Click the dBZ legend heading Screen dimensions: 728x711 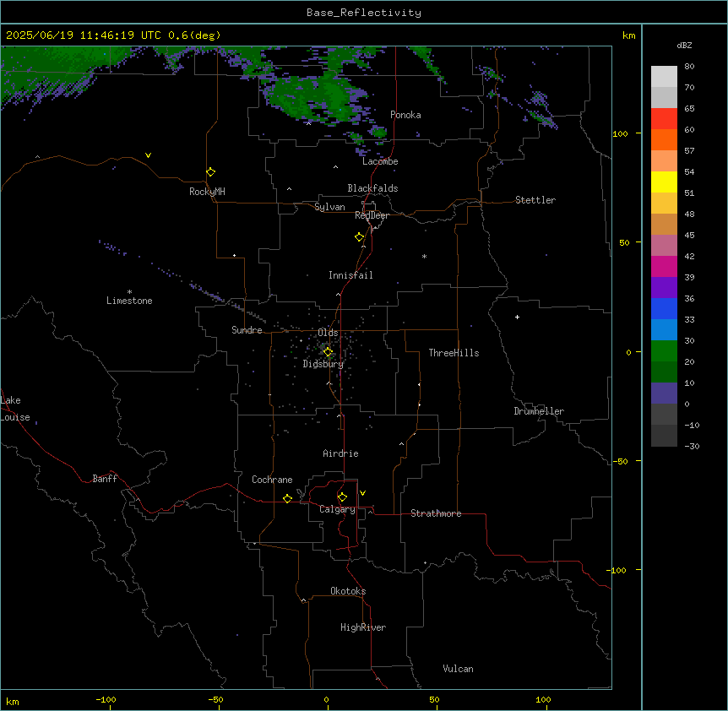(x=684, y=45)
